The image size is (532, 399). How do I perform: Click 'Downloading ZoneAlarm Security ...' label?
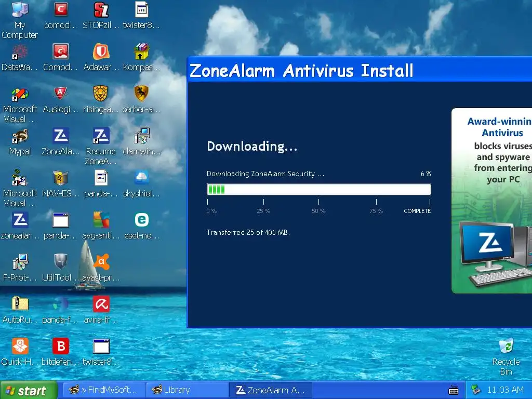265,174
